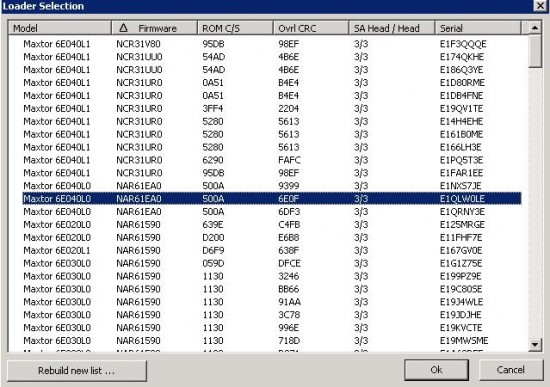Sort by Serial column header

[x=478, y=28]
